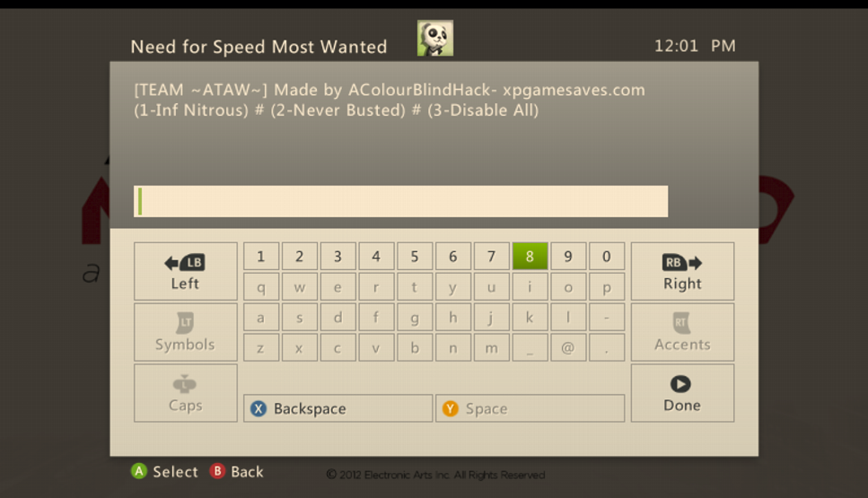This screenshot has height=498, width=868.
Task: Insert a space with Y Space
Action: 530,408
